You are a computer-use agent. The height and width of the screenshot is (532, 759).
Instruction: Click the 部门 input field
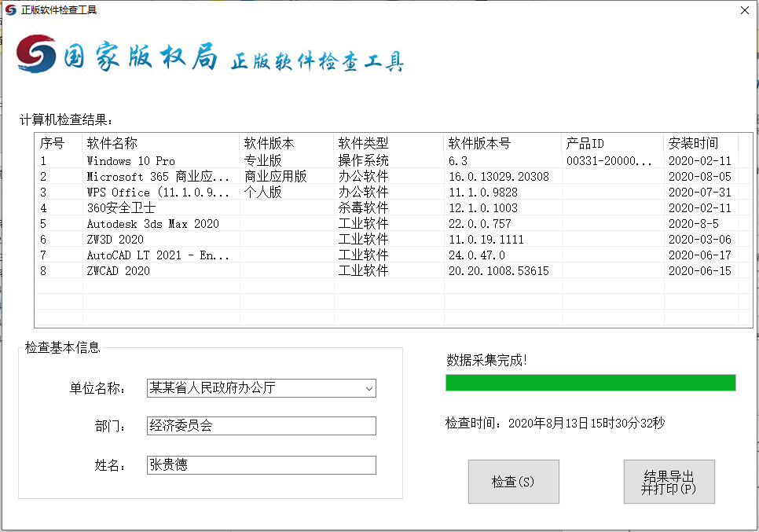click(x=261, y=426)
